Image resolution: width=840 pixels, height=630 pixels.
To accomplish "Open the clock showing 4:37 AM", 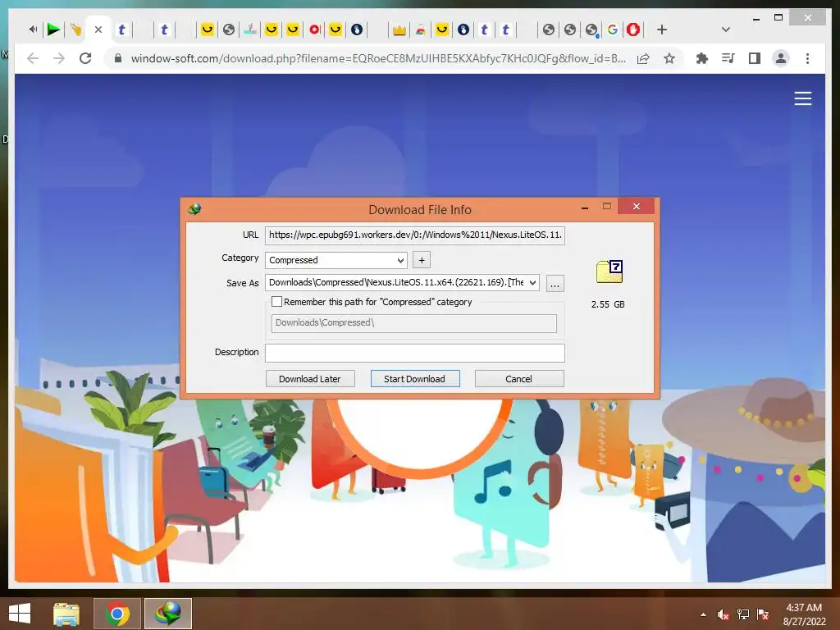I will pyautogui.click(x=804, y=614).
